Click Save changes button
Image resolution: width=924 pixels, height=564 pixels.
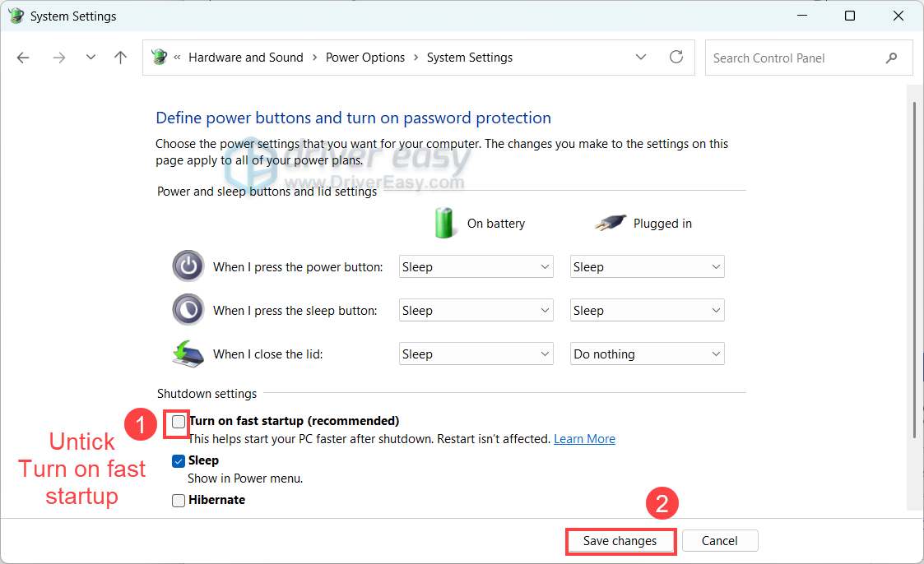pyautogui.click(x=620, y=540)
